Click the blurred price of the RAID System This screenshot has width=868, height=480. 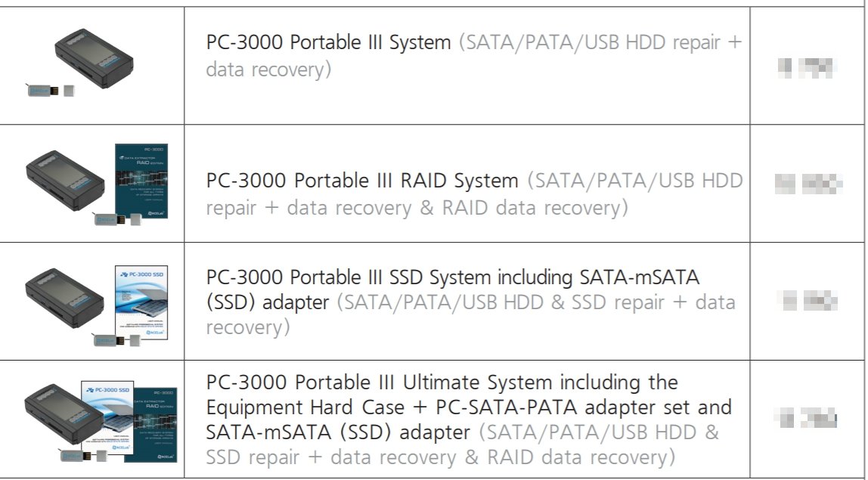click(808, 184)
